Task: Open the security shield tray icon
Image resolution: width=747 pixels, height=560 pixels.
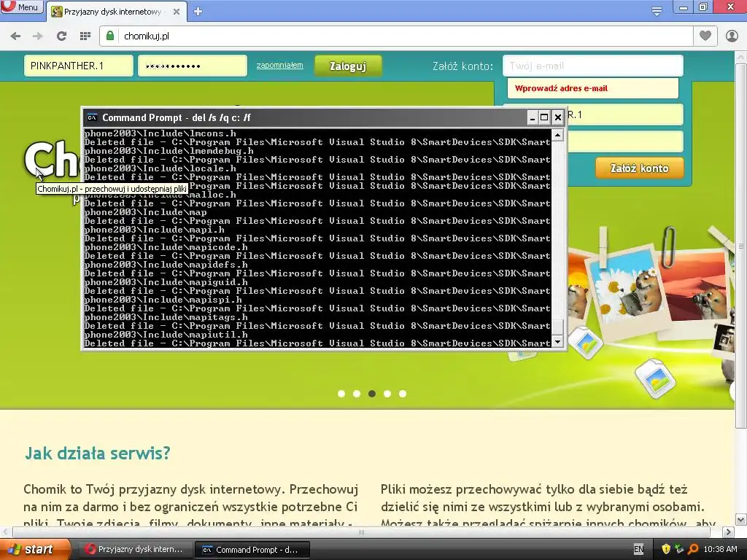Action: 666,550
